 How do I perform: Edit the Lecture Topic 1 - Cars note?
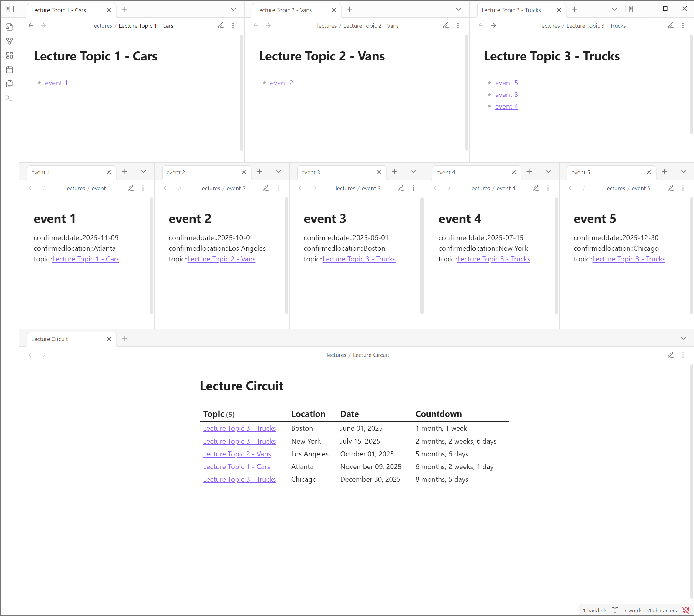[x=220, y=25]
